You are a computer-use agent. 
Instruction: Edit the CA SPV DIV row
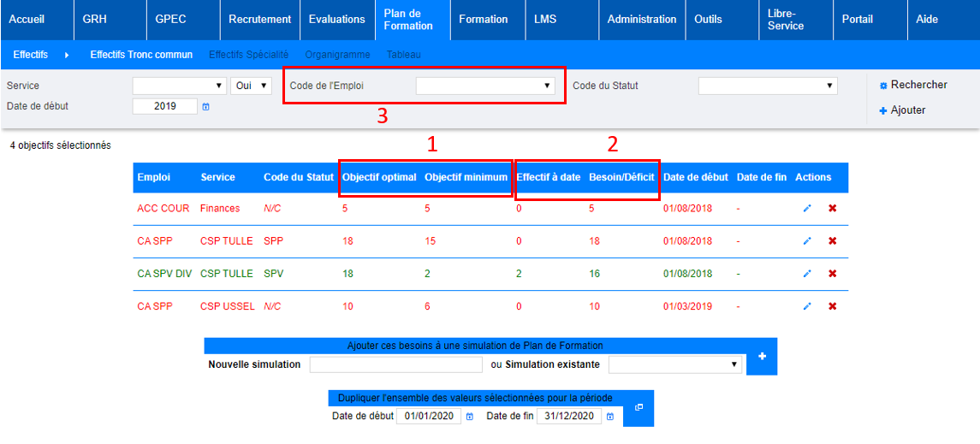click(806, 274)
